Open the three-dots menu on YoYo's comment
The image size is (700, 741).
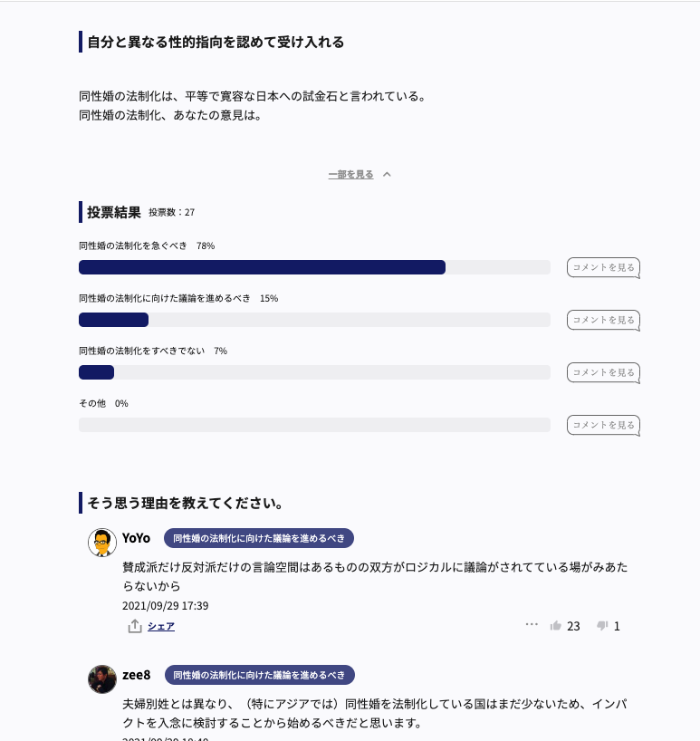point(532,624)
